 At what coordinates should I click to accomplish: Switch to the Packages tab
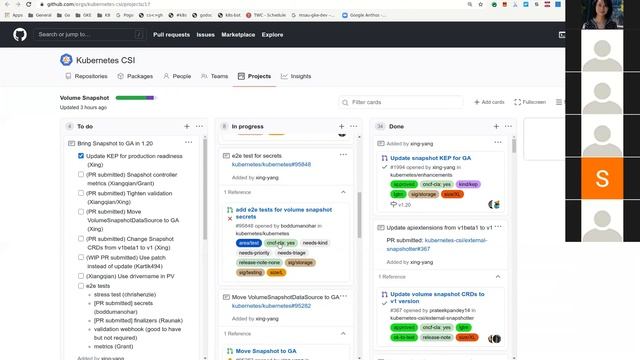coord(135,76)
